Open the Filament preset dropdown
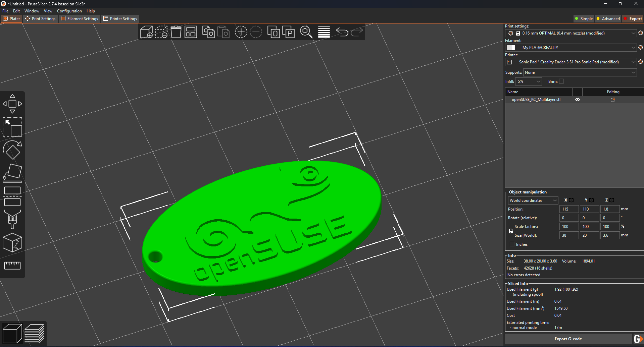Screen dimensions: 644x347 (571, 48)
